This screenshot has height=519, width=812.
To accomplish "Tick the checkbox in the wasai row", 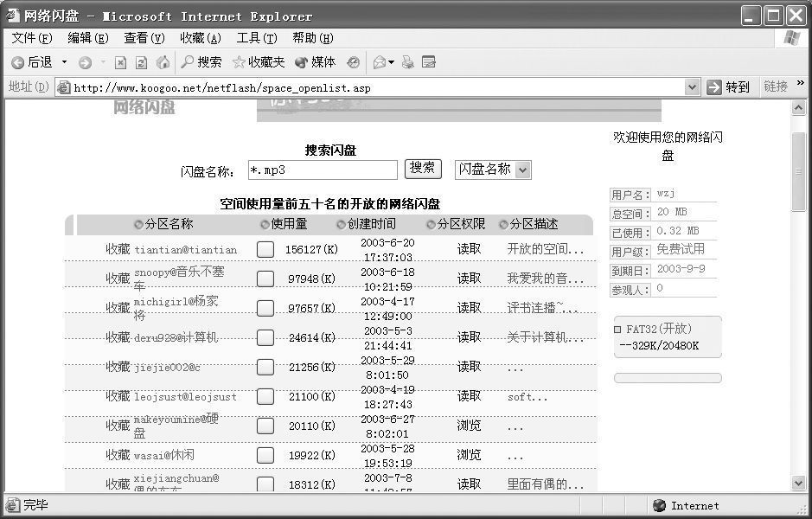I will click(265, 455).
